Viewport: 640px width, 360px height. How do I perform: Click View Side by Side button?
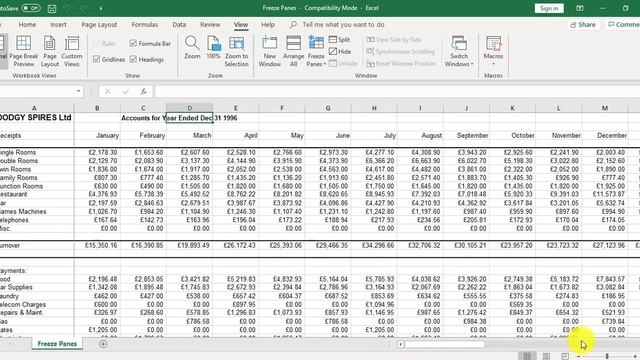pyautogui.click(x=394, y=40)
